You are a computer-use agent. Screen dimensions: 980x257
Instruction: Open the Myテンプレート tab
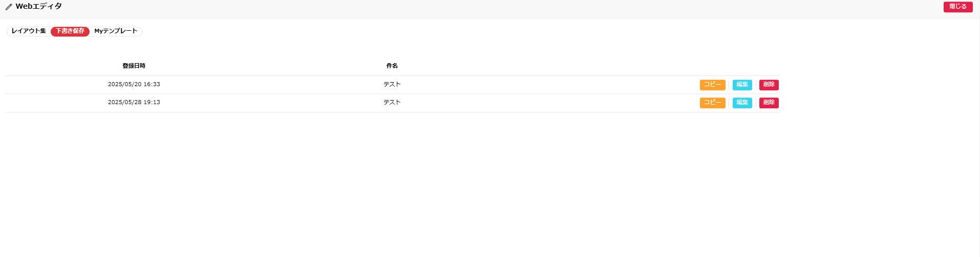coord(116,31)
